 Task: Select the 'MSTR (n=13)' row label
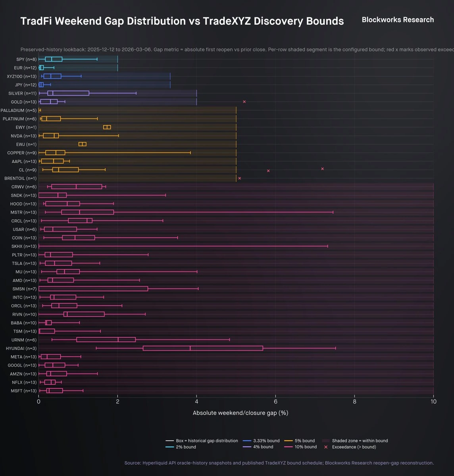(x=23, y=212)
